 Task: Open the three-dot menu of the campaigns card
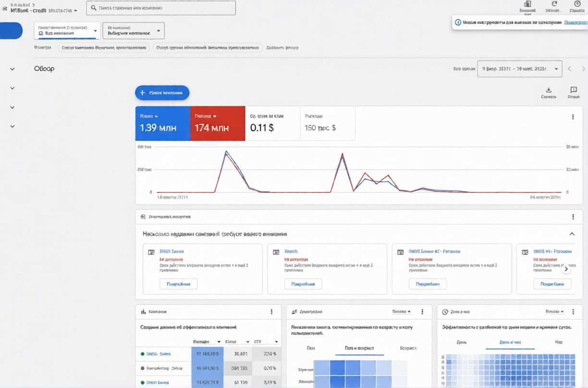tap(271, 312)
